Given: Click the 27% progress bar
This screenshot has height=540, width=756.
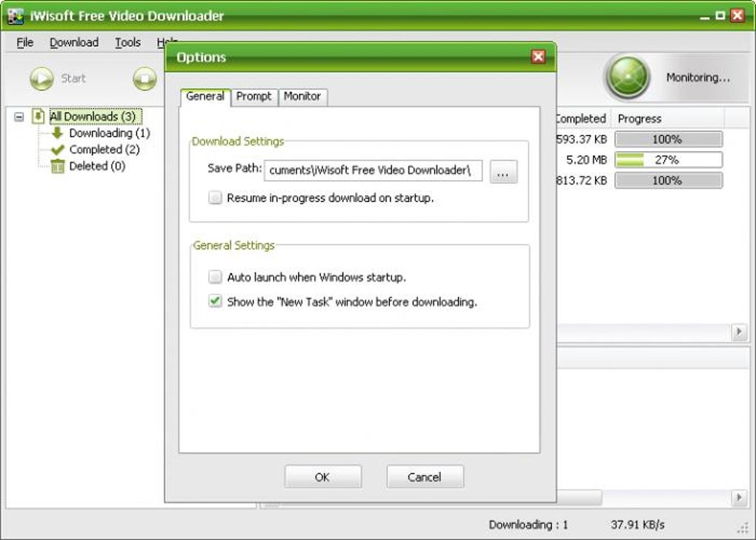Looking at the screenshot, I should pos(669,160).
